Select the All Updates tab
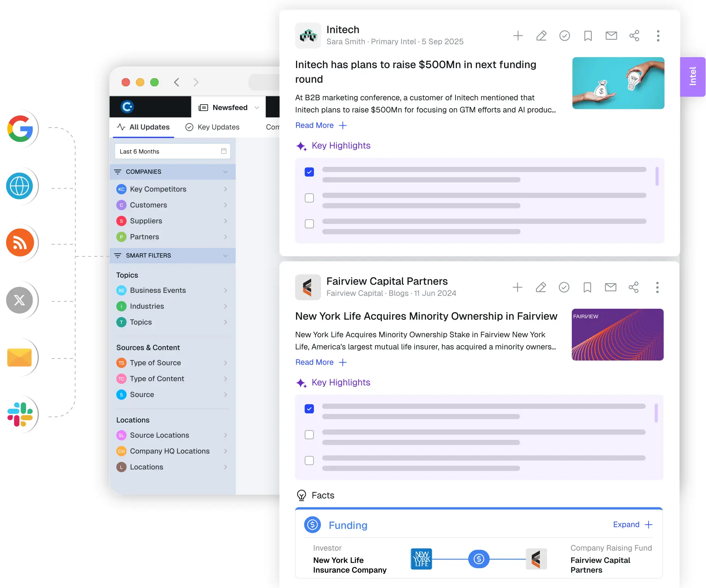The width and height of the screenshot is (706, 588). click(144, 127)
